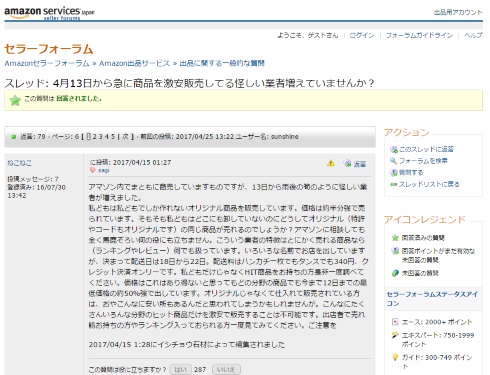The width and height of the screenshot is (490, 375).
Task: Click back arrow icon for thread list
Action: tap(394, 184)
